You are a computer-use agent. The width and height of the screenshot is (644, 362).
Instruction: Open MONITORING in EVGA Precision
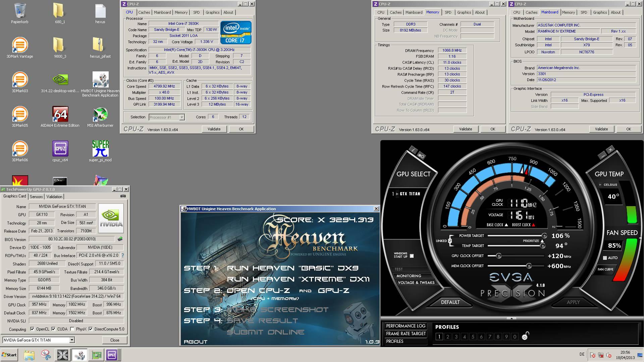click(x=409, y=276)
